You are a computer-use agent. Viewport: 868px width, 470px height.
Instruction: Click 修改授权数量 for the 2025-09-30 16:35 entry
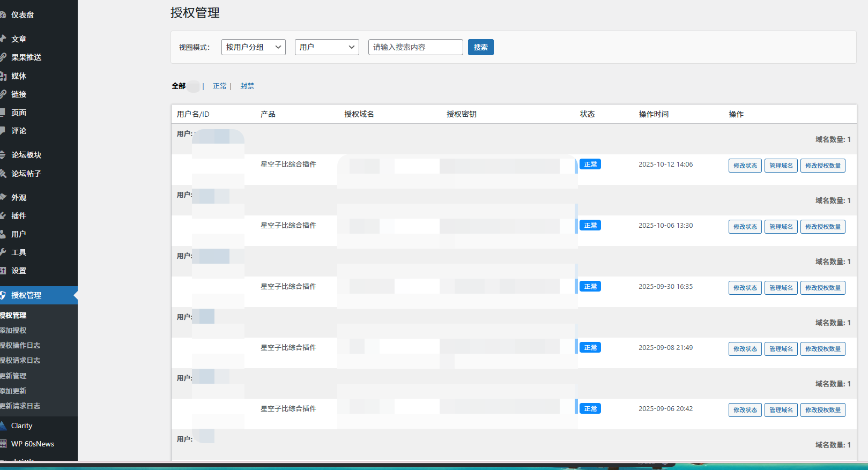coord(822,288)
